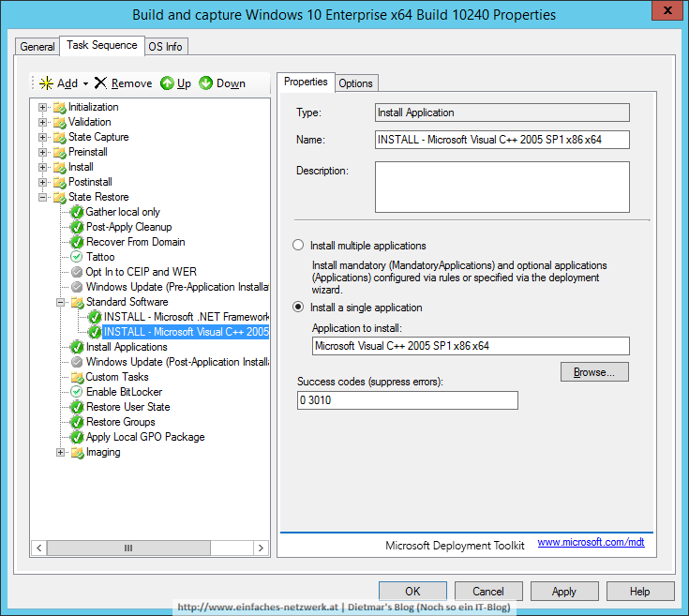Click Windows Update Pre-Application disabled icon
The image size is (689, 616).
[77, 287]
